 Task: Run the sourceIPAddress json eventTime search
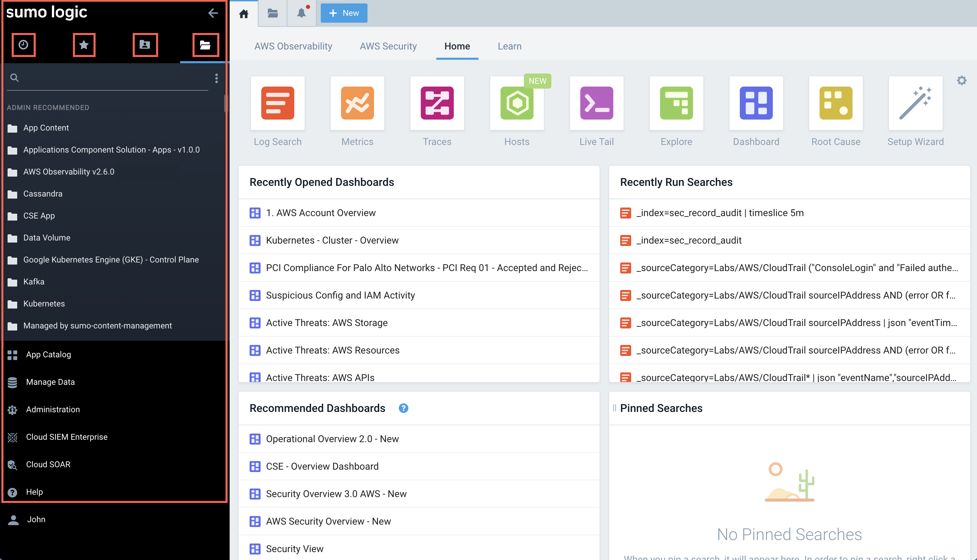(x=789, y=323)
